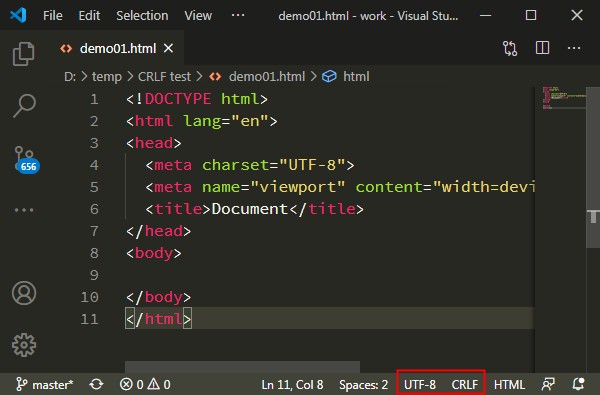
Task: Open editor More Actions ellipsis
Action: [574, 48]
